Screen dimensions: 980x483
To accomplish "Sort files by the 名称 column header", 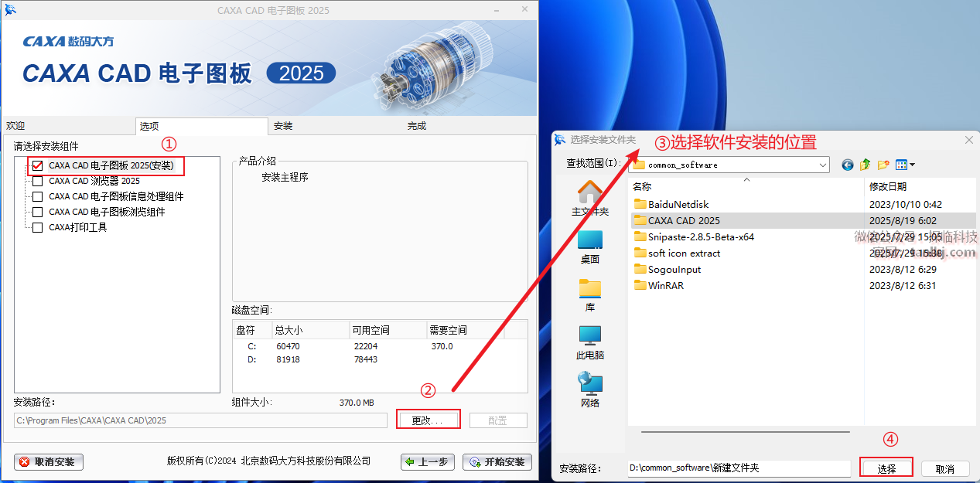I will (x=746, y=186).
